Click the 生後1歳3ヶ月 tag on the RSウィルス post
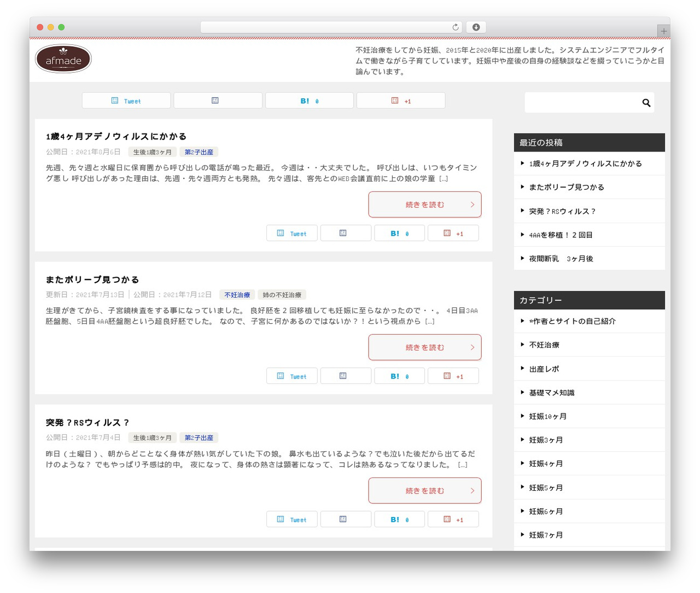The image size is (700, 593). tap(153, 438)
